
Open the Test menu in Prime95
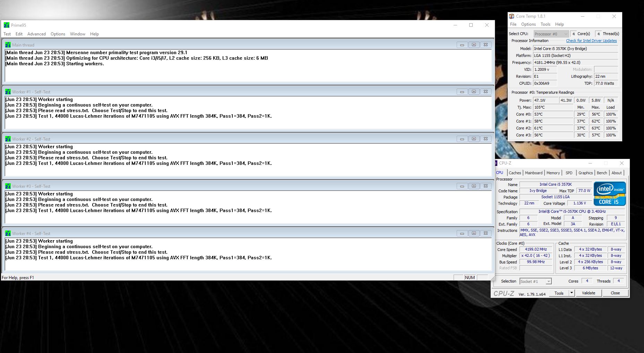[7, 34]
